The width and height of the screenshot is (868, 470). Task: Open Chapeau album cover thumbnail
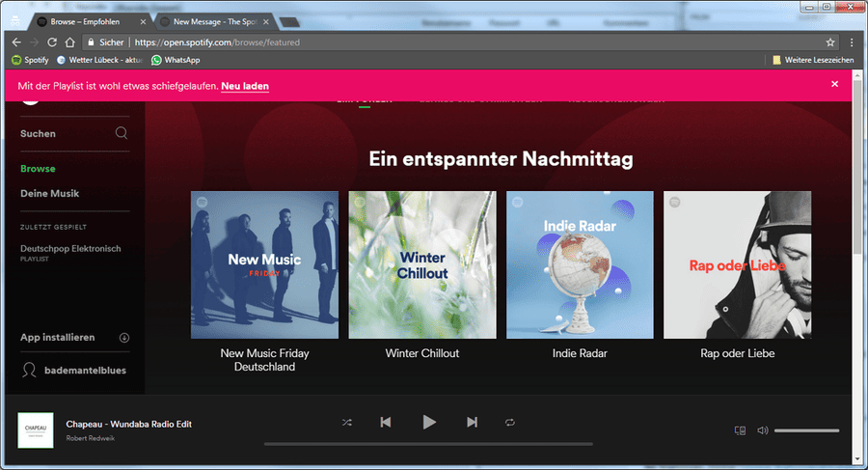click(36, 430)
